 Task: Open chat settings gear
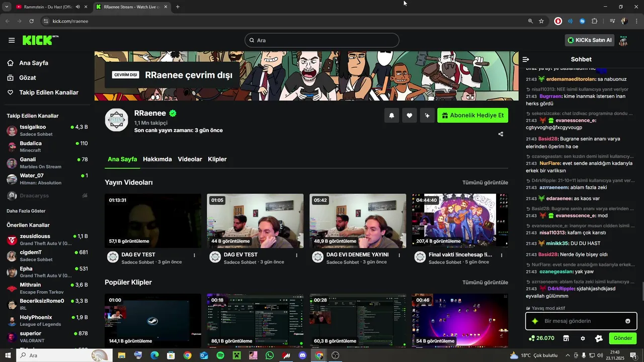[x=583, y=338]
